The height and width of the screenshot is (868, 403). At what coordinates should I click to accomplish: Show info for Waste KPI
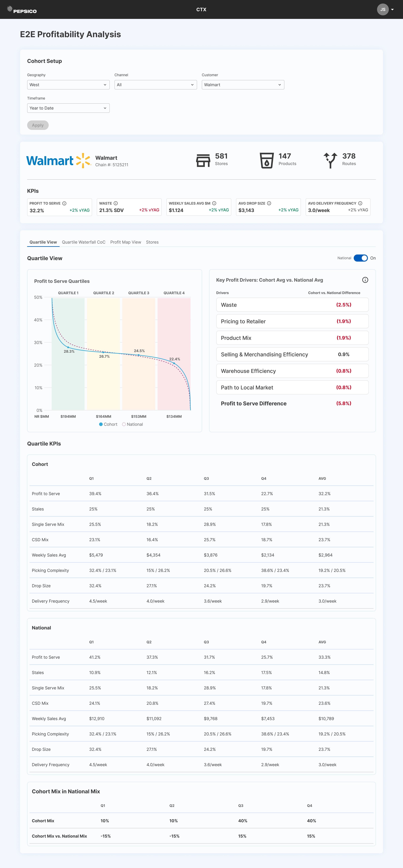(x=116, y=203)
